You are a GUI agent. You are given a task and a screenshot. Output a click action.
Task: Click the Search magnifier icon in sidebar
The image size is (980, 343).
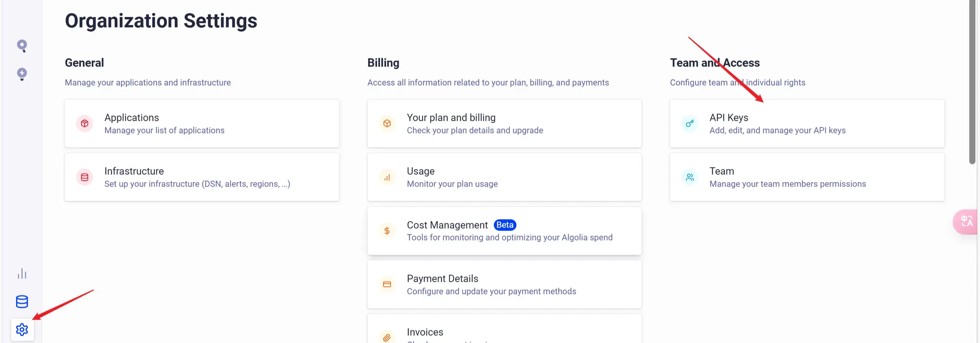pos(22,46)
